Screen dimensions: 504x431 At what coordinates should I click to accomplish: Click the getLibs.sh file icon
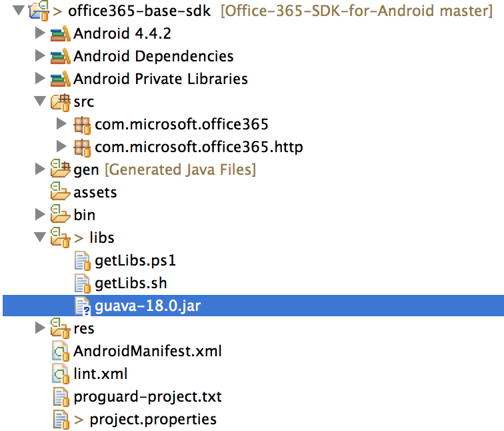[x=82, y=284]
